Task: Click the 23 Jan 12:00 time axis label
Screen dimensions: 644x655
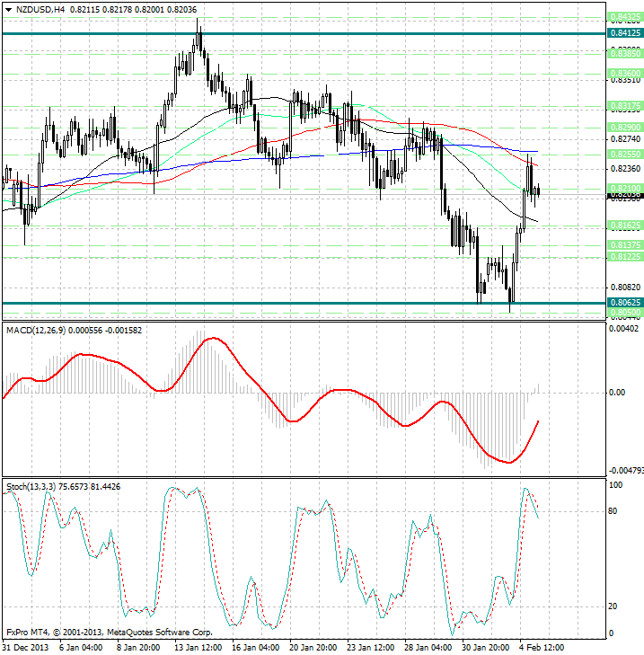Action: coord(370,648)
